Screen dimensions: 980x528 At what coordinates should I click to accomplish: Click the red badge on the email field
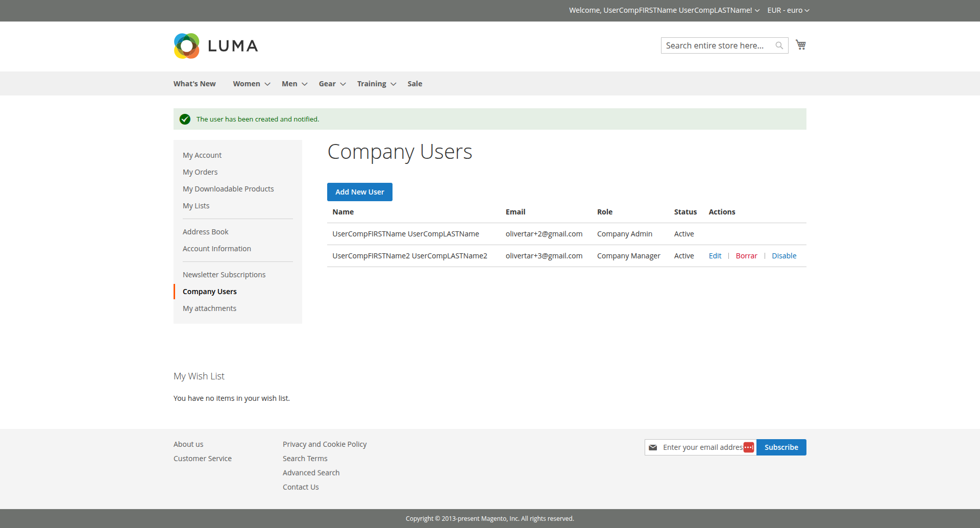(749, 447)
